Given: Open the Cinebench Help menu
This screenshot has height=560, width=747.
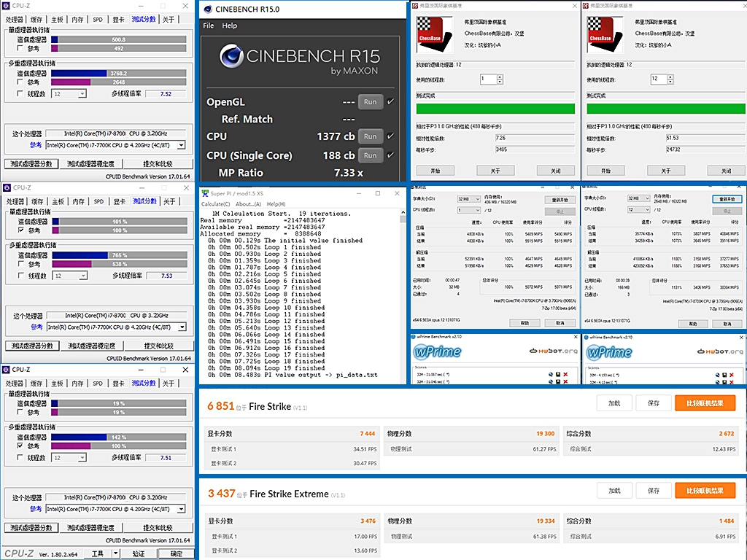Looking at the screenshot, I should click(x=230, y=26).
